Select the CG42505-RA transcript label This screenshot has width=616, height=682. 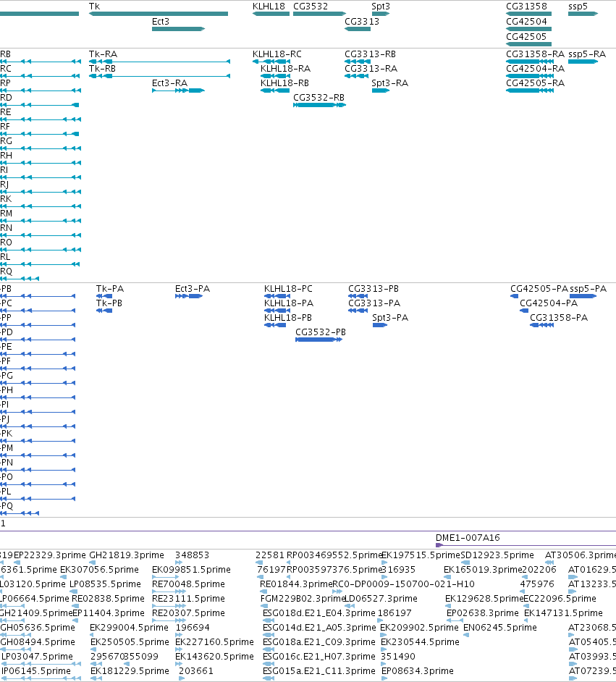(535, 83)
